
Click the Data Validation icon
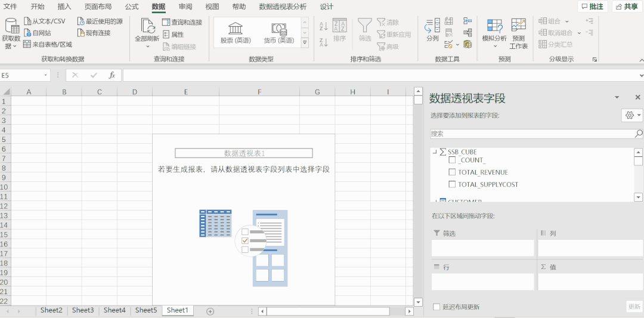449,44
